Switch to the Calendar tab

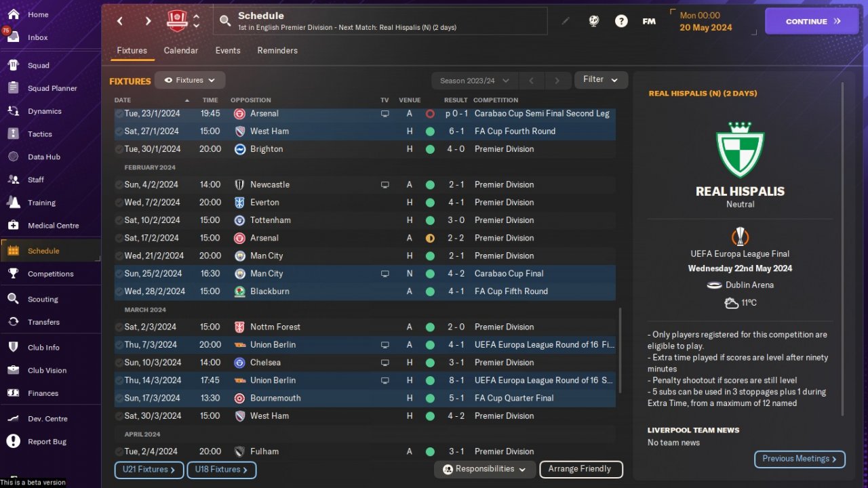181,51
